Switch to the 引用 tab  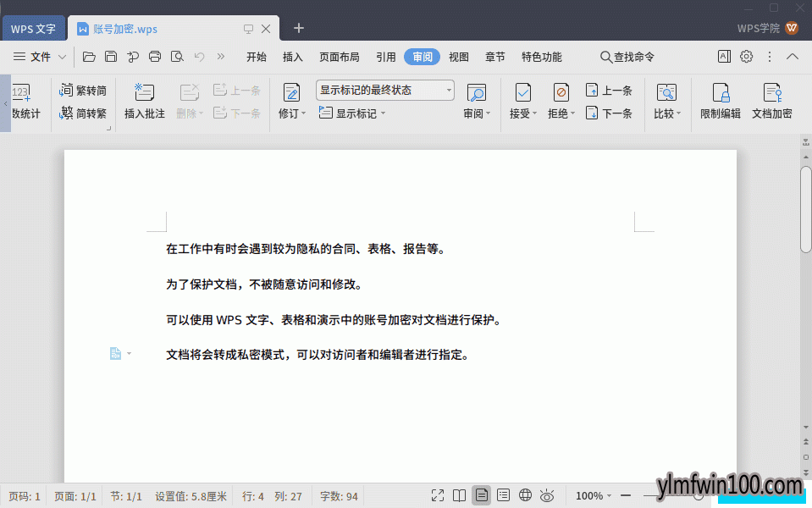(386, 57)
